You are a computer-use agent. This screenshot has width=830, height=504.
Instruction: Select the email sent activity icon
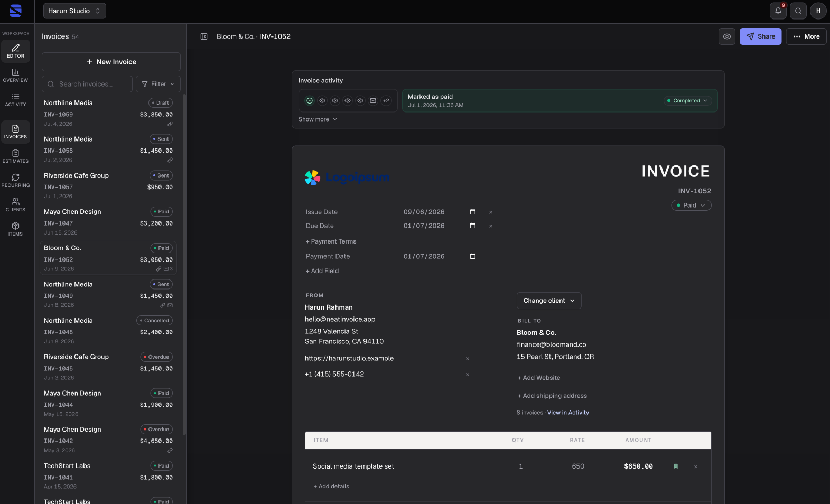point(373,101)
